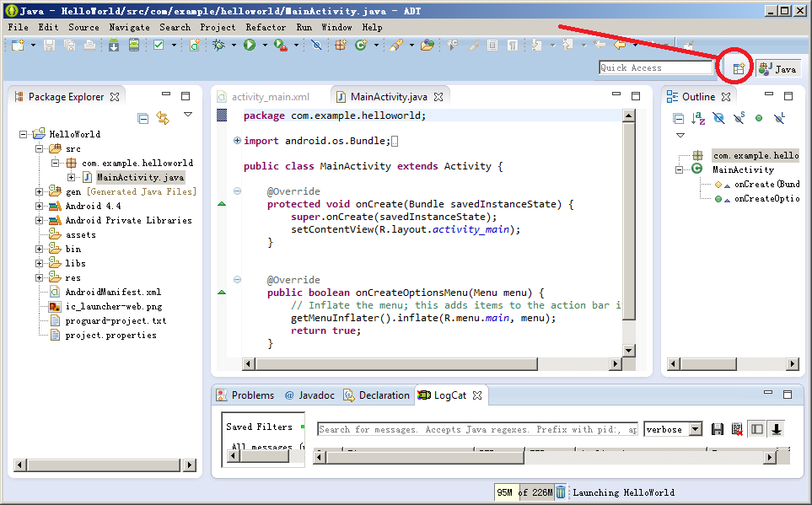This screenshot has height=505, width=812.
Task: Open the Refactor menu
Action: click(266, 28)
